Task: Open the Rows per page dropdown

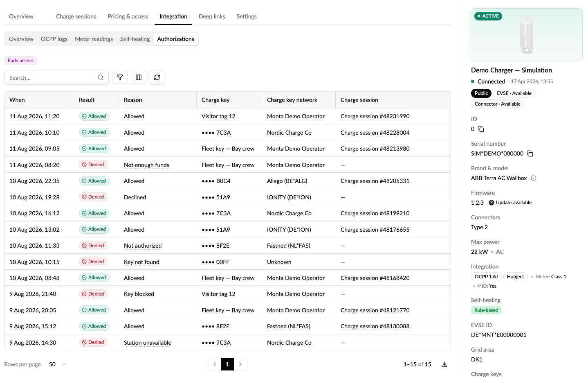Action: pos(57,364)
